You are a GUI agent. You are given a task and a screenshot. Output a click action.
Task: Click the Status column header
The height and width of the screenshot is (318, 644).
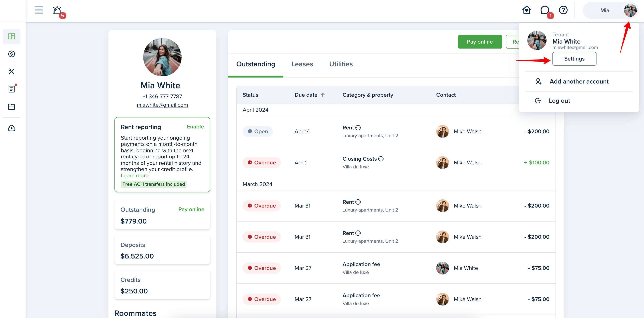coord(250,95)
